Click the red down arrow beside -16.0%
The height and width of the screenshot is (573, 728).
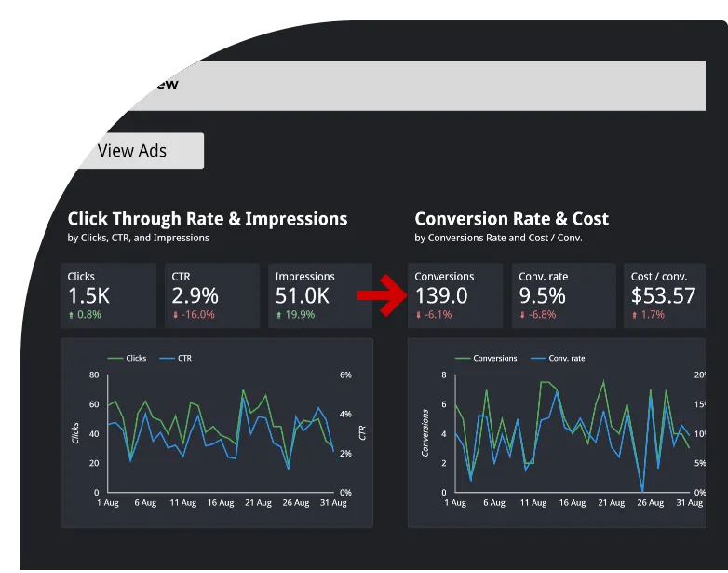point(176,316)
